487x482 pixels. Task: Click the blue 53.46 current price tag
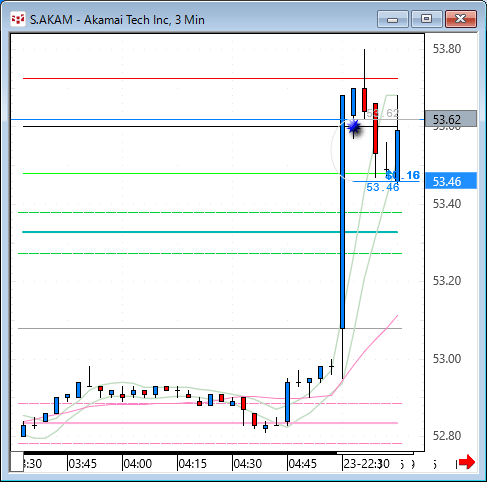[x=451, y=182]
